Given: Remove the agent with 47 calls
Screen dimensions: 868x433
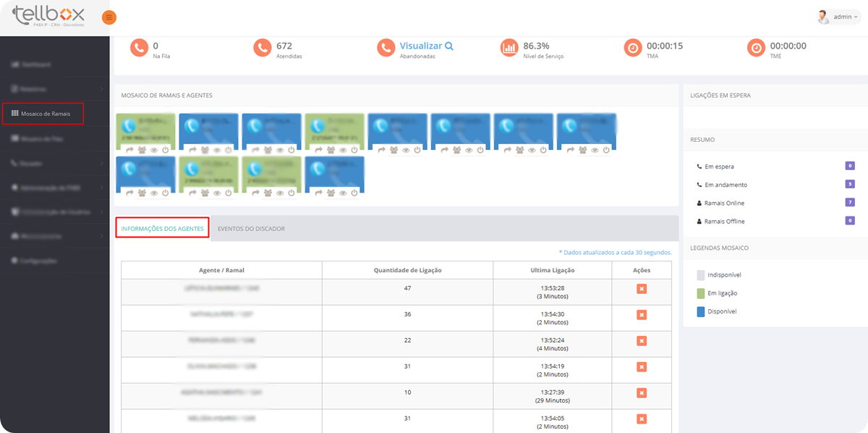Looking at the screenshot, I should (x=641, y=289).
